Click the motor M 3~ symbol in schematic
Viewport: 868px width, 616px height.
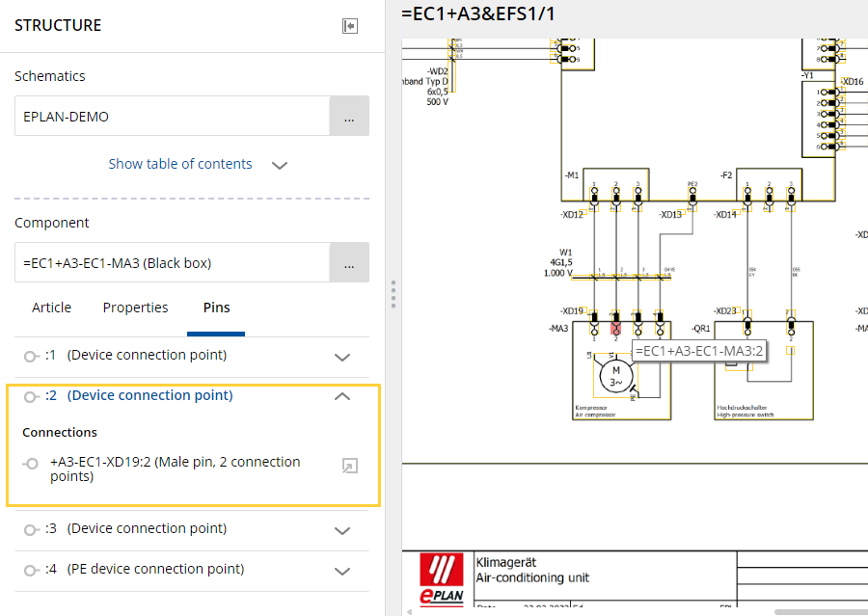(616, 376)
